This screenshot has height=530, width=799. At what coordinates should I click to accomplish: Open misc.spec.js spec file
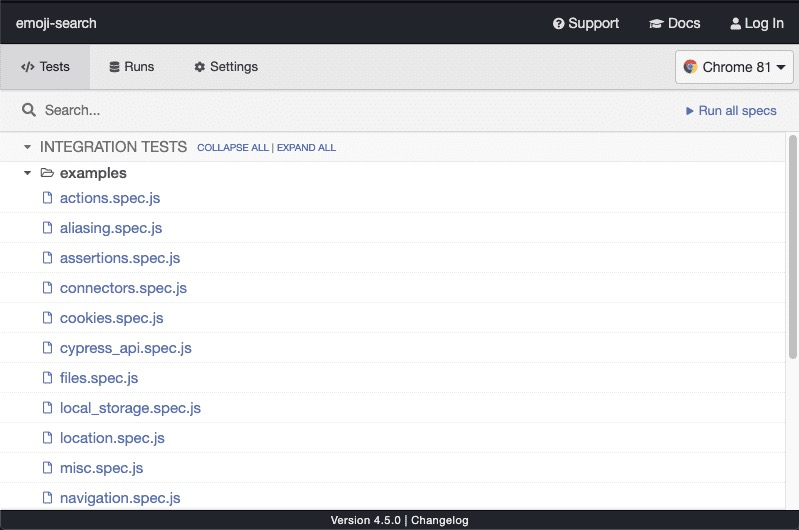(101, 468)
